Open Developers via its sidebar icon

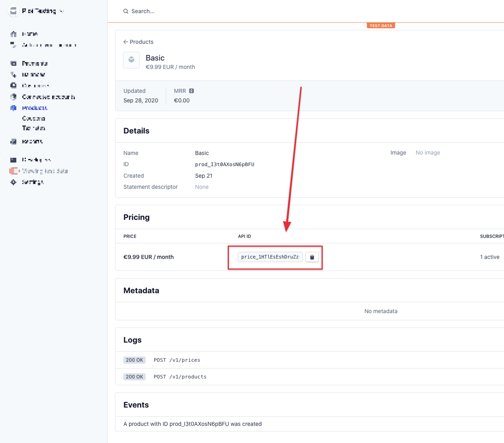click(14, 160)
